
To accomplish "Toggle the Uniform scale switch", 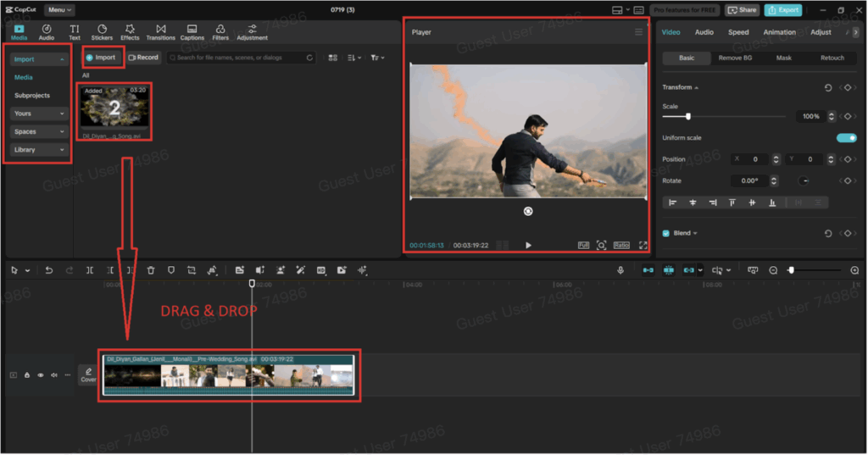I will [847, 138].
